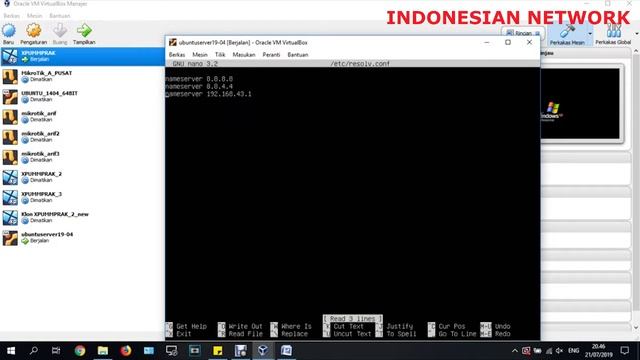Click the Rincian button in Manager
640x360 pixels.
tap(523, 33)
